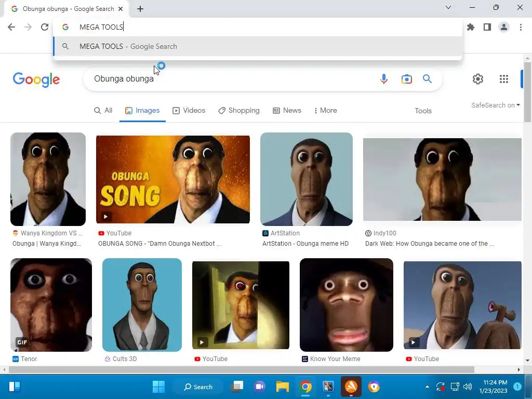Click the address bar text MEGA TOOLS

click(101, 27)
